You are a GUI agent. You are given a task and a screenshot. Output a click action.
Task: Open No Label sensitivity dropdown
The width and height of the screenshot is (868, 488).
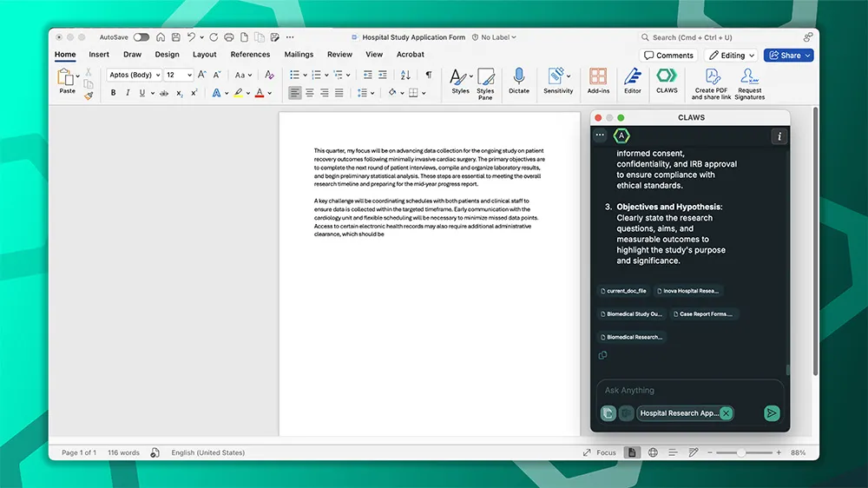(495, 37)
